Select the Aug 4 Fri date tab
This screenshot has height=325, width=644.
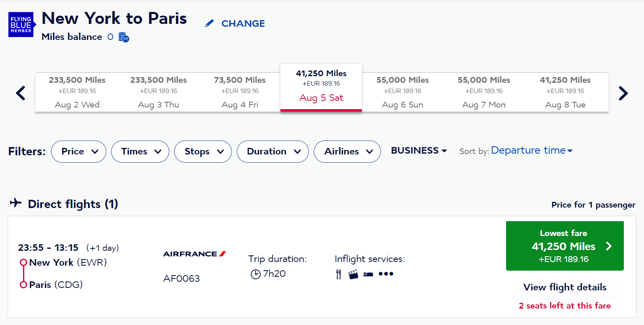240,92
